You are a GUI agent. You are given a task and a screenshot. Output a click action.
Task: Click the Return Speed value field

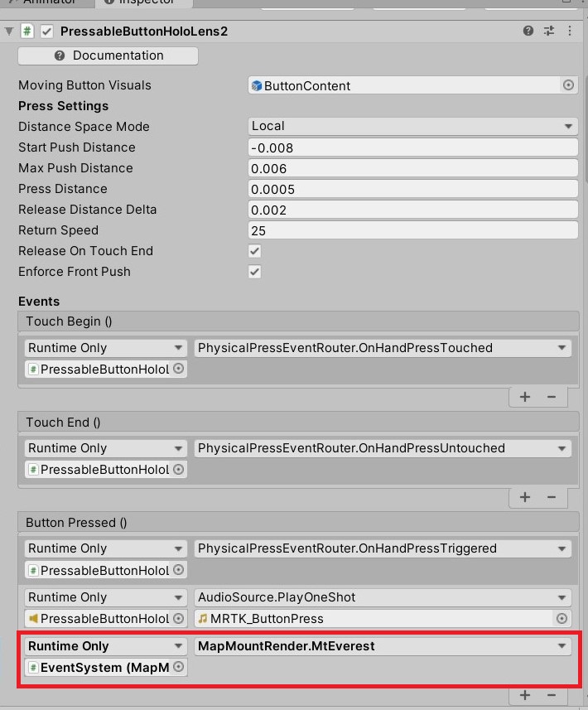point(412,230)
